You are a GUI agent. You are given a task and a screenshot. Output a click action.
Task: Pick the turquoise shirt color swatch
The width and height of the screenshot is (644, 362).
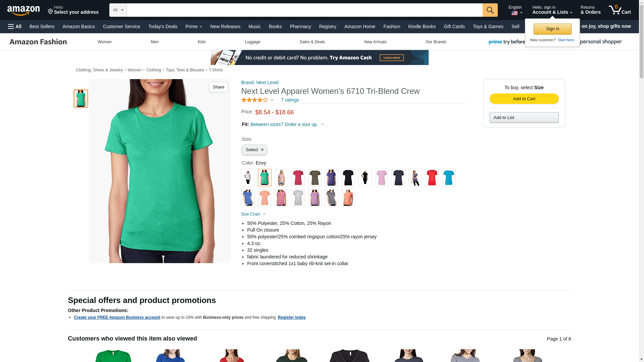click(448, 178)
